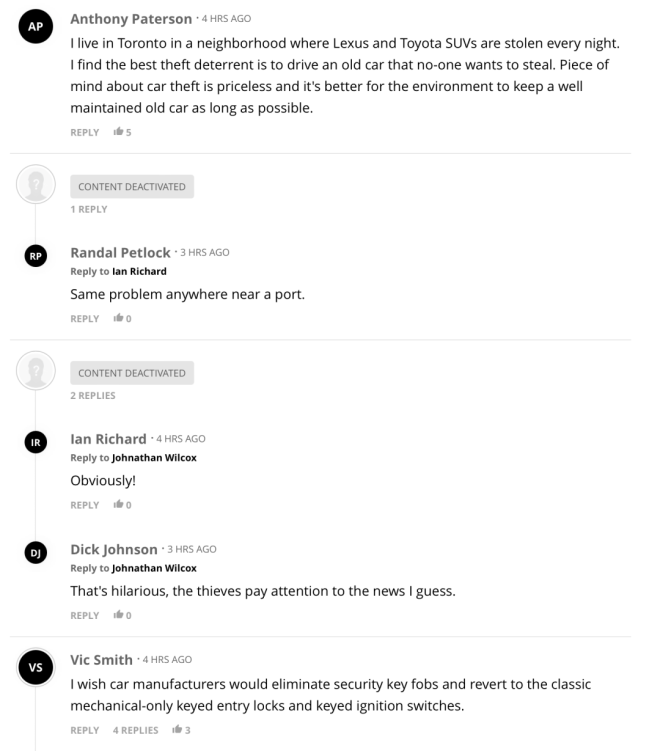
Task: Click Ian Richard's IR avatar icon
Action: [x=36, y=443]
